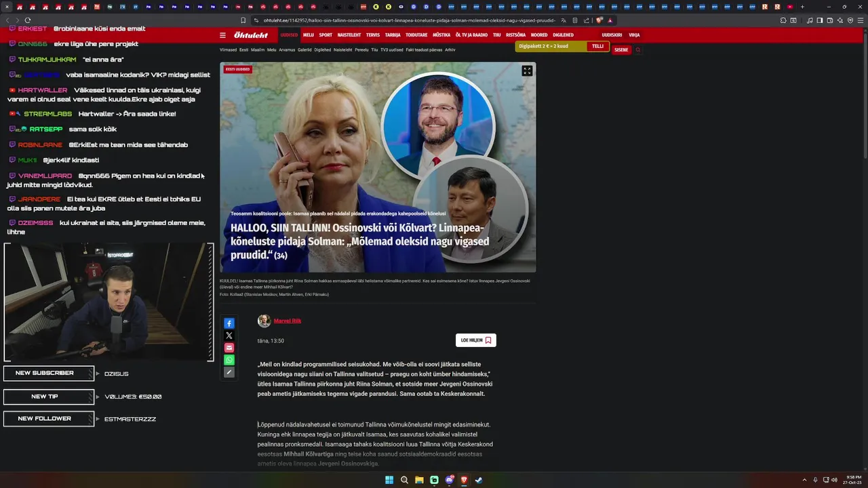This screenshot has height=488, width=868.
Task: Click the article comment count (34)
Action: click(x=281, y=256)
